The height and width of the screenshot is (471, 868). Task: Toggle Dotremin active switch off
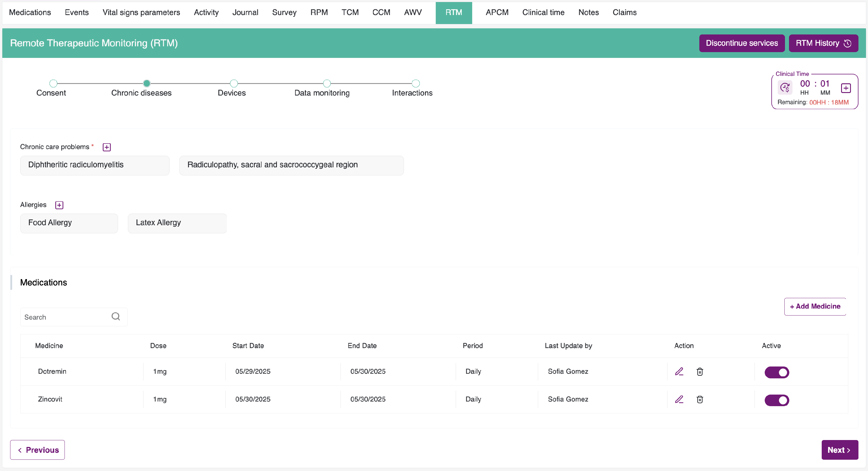coord(776,372)
